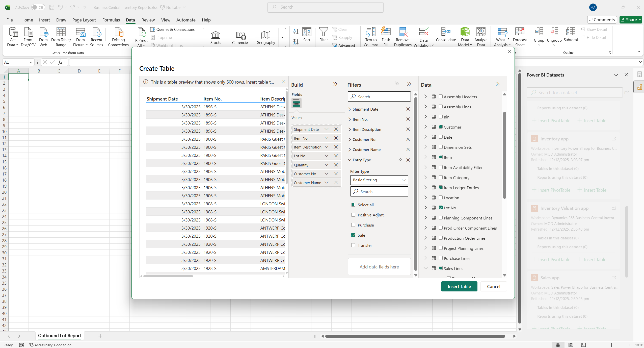This screenshot has height=348, width=644.
Task: Select the Geography data type
Action: tap(265, 37)
